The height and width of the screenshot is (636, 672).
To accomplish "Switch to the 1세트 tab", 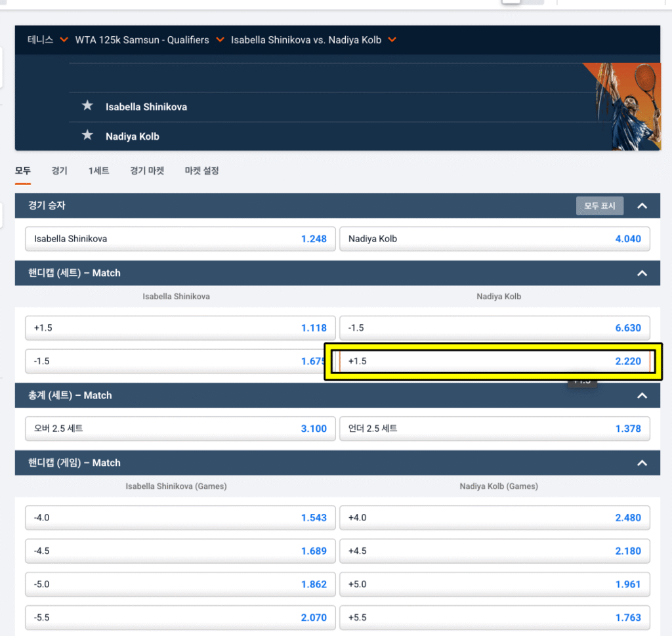I will 98,171.
